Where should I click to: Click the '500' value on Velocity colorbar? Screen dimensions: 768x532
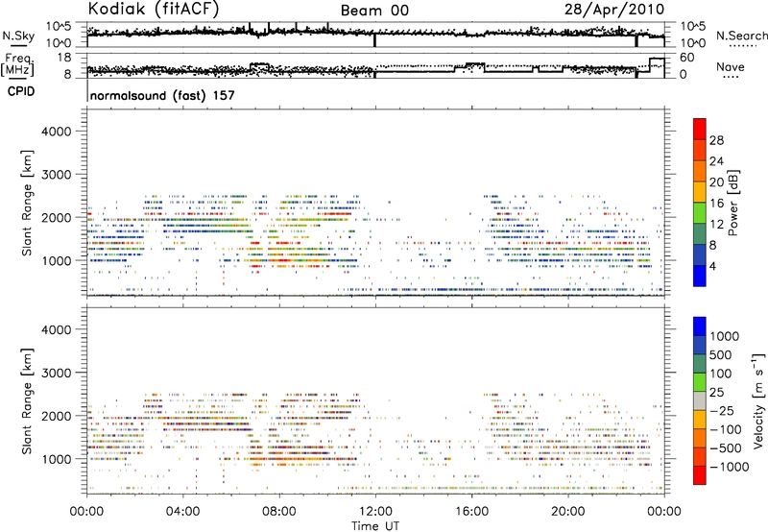(721, 355)
